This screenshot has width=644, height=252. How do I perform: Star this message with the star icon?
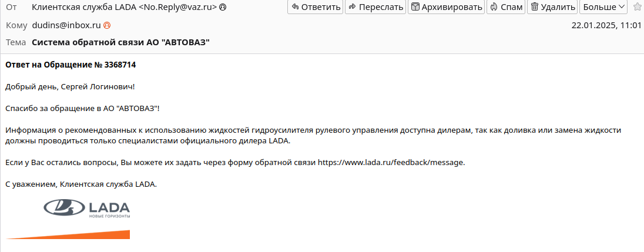636,6
